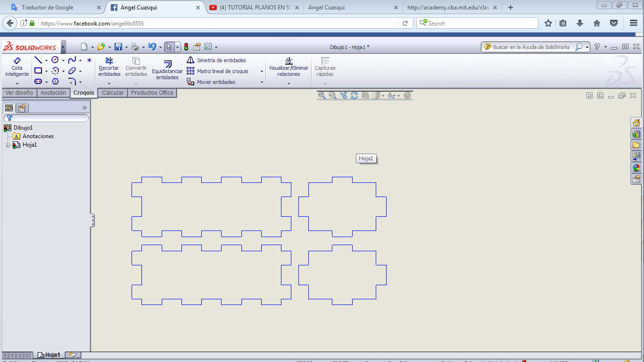Click the Zoom to Fit icon
The height and width of the screenshot is (362, 644).
coord(322,95)
